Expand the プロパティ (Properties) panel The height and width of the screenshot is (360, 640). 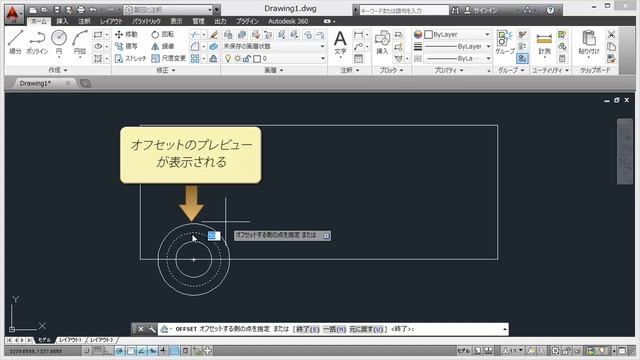point(449,70)
